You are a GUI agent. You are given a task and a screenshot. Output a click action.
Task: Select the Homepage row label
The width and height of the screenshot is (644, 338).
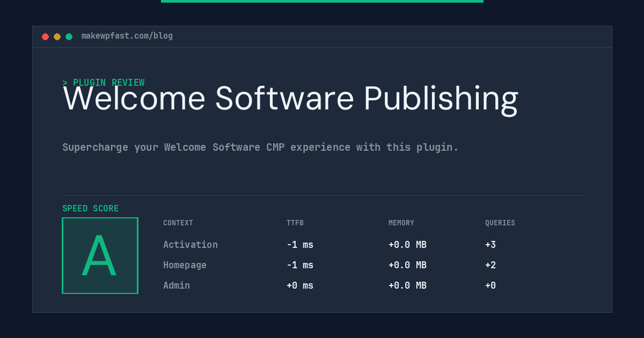[x=185, y=265]
